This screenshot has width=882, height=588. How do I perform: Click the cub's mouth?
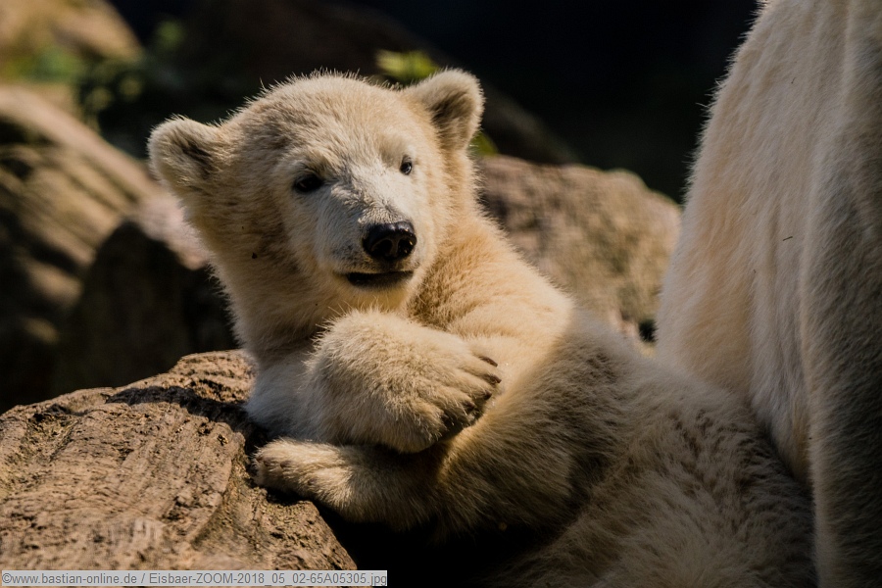(377, 277)
